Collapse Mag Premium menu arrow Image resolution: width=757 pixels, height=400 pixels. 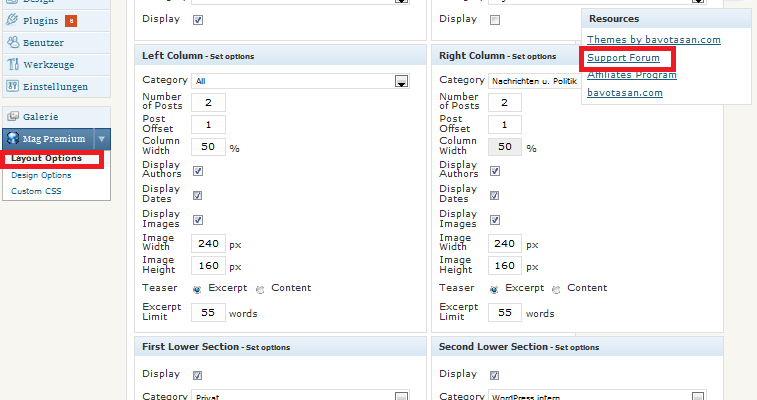point(102,139)
